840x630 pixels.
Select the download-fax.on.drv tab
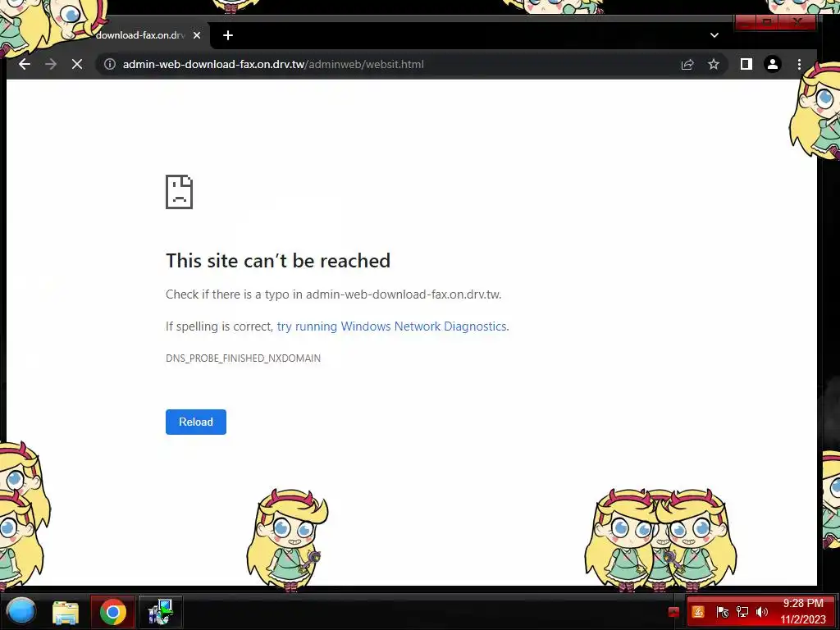(x=140, y=35)
